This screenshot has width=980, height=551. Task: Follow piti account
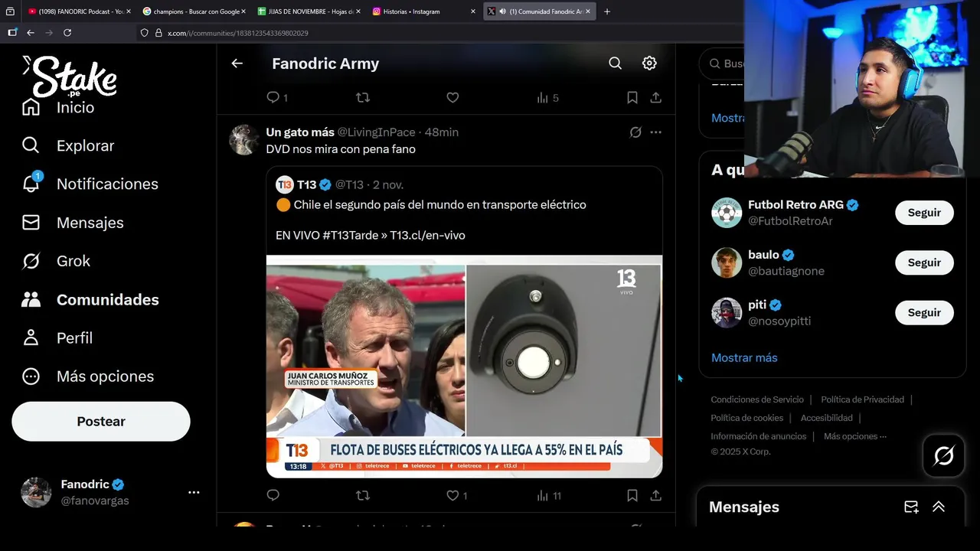[x=924, y=312]
